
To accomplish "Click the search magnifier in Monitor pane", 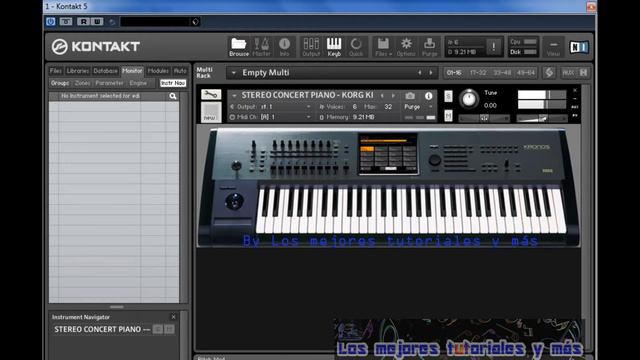I will click(x=173, y=96).
